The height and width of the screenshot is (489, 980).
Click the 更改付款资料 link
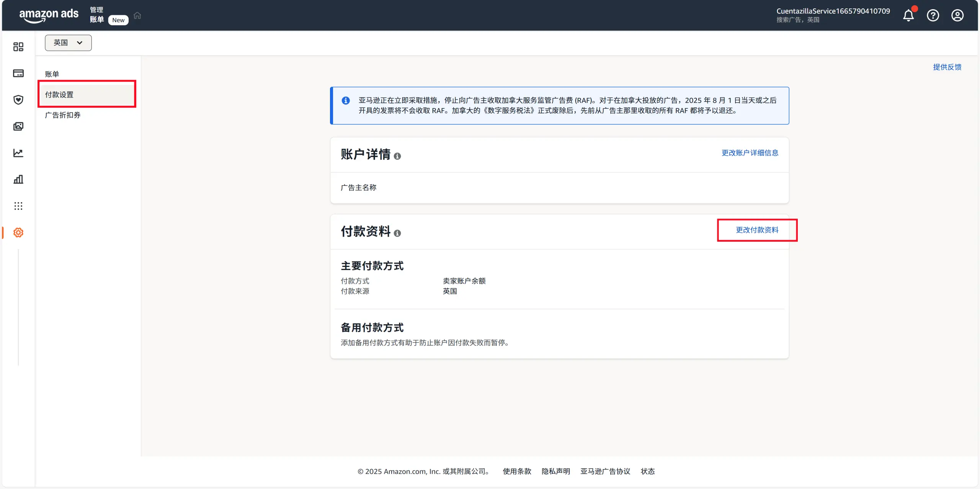coord(757,230)
